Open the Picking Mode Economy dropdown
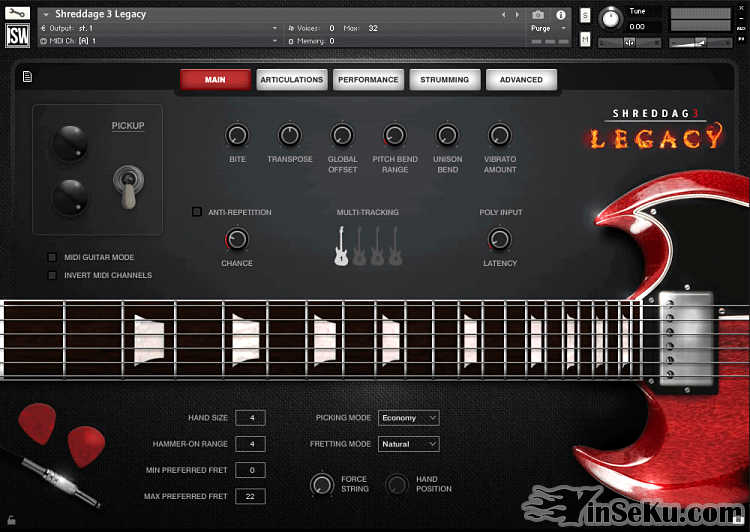 pos(408,418)
